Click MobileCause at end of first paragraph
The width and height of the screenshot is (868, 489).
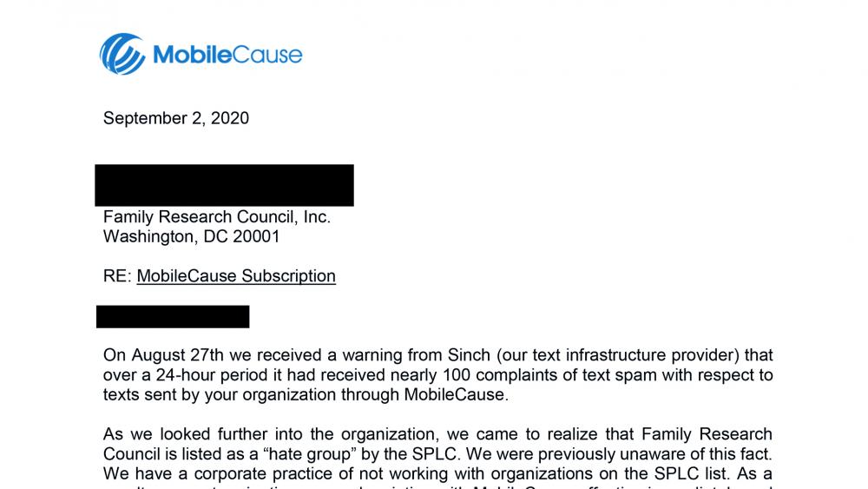[x=457, y=395]
